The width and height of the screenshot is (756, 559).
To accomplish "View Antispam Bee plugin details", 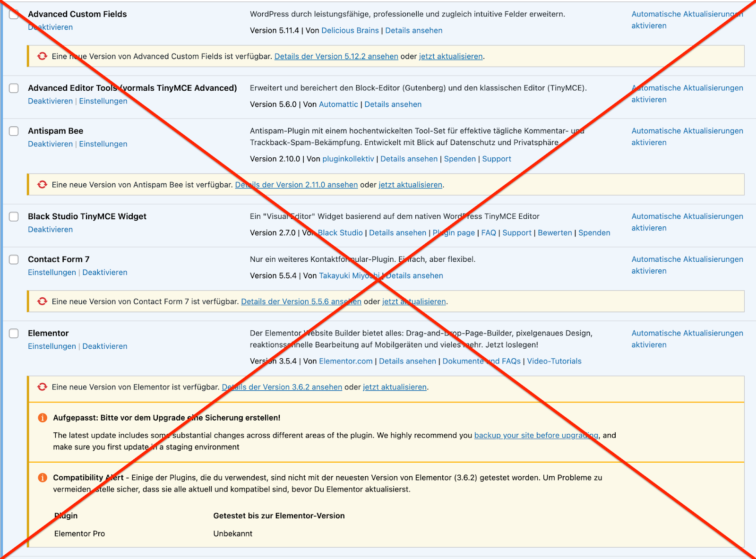I will pyautogui.click(x=409, y=159).
